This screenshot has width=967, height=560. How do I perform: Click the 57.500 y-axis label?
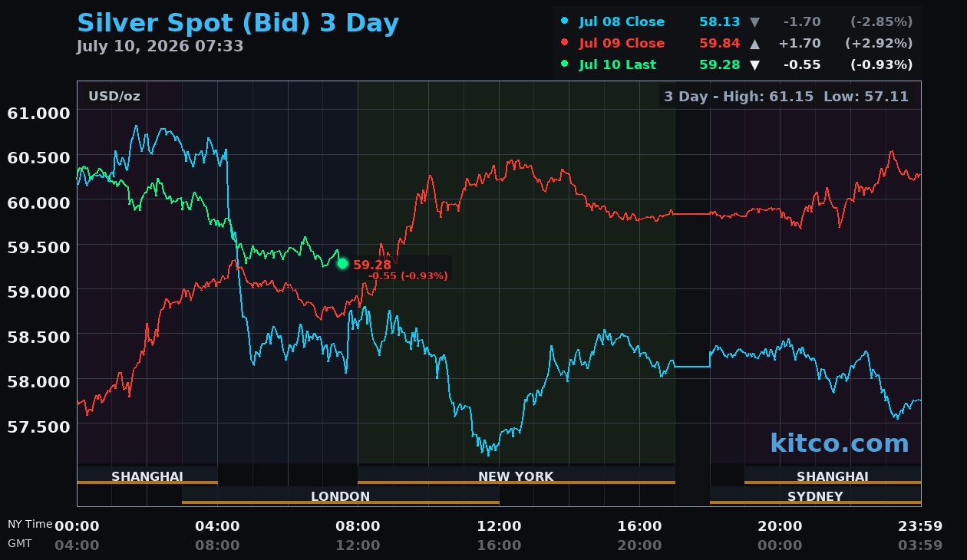pos(38,426)
